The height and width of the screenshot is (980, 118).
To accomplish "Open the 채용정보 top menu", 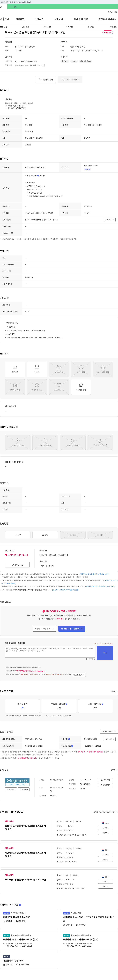I will [x=20, y=19].
